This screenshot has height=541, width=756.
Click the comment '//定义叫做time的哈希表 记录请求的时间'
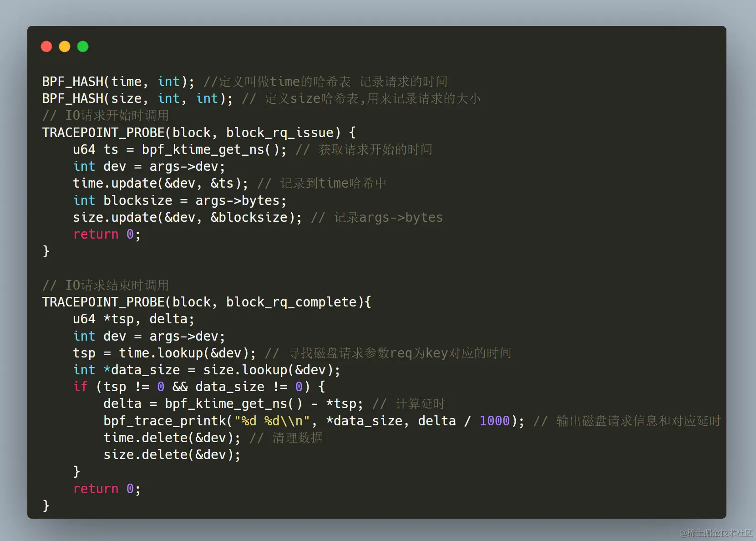(325, 82)
